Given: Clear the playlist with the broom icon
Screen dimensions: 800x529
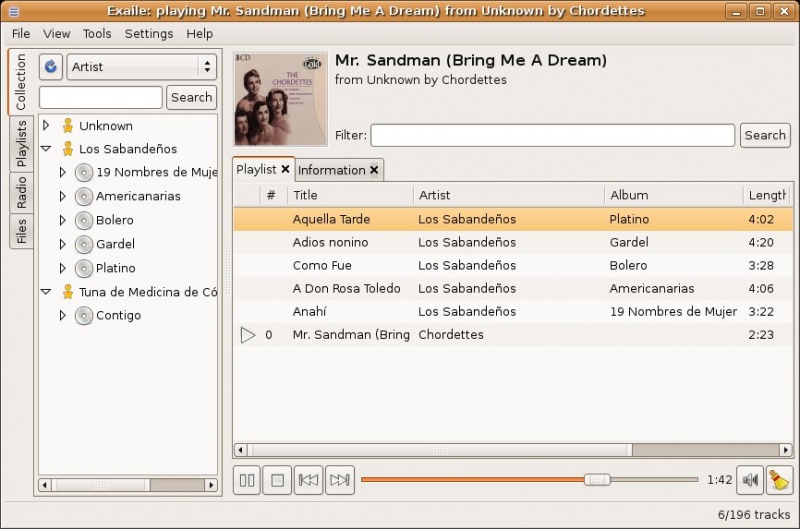Looking at the screenshot, I should [x=779, y=480].
